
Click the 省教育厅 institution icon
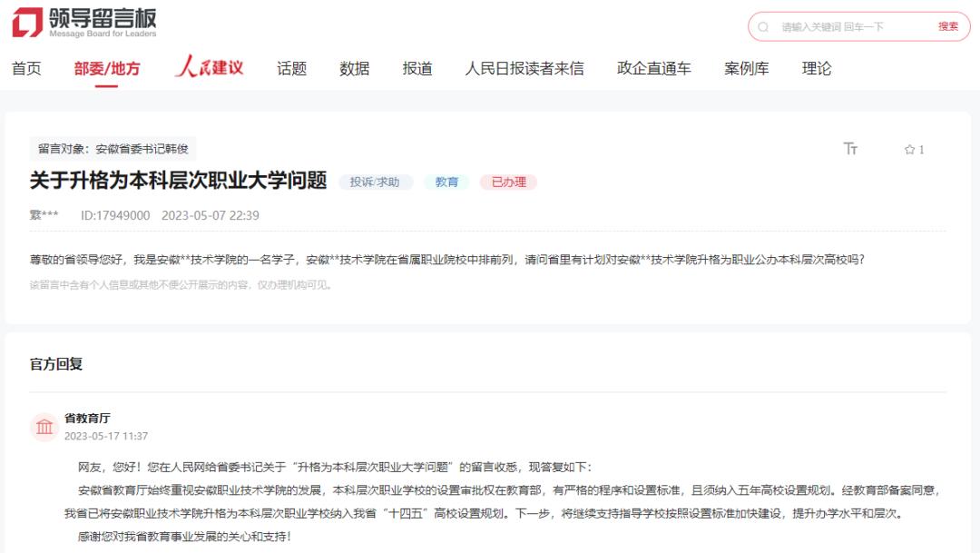pos(44,425)
